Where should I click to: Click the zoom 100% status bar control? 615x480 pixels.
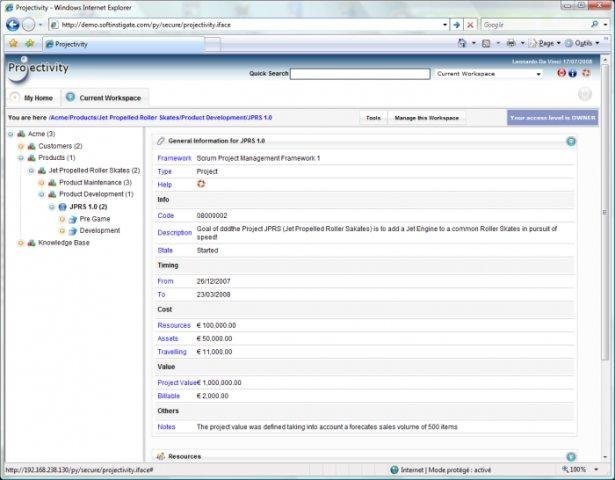click(x=575, y=469)
